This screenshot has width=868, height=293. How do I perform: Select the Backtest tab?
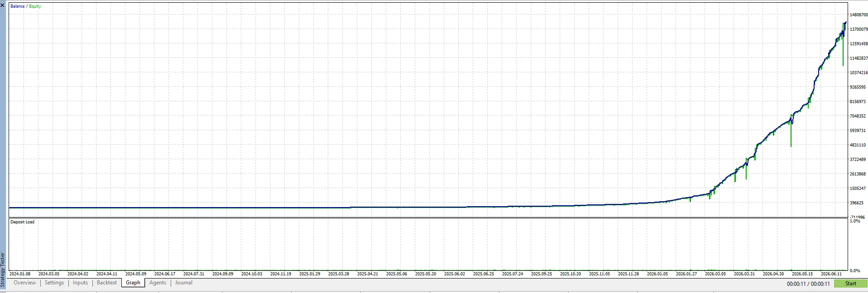pos(107,283)
